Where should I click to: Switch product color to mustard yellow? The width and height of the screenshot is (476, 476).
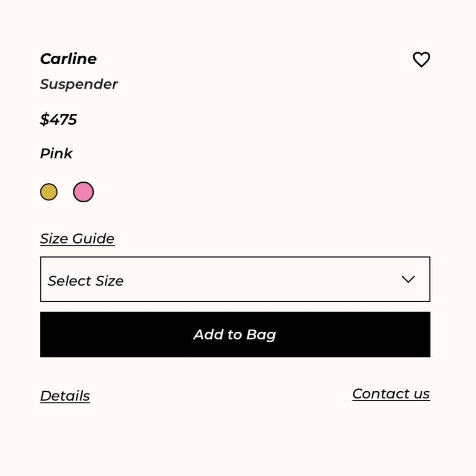coord(49,192)
